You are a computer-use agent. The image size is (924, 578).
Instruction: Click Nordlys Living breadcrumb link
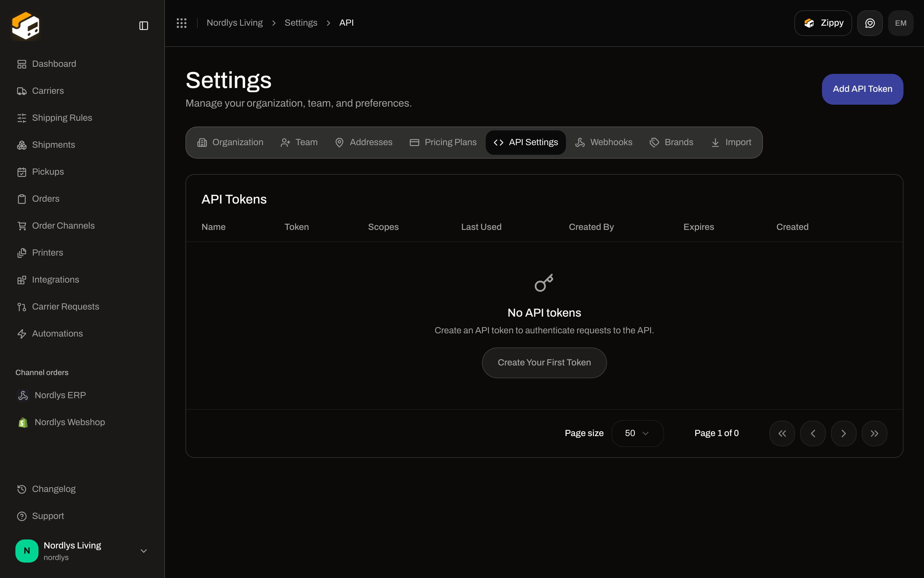pos(235,23)
